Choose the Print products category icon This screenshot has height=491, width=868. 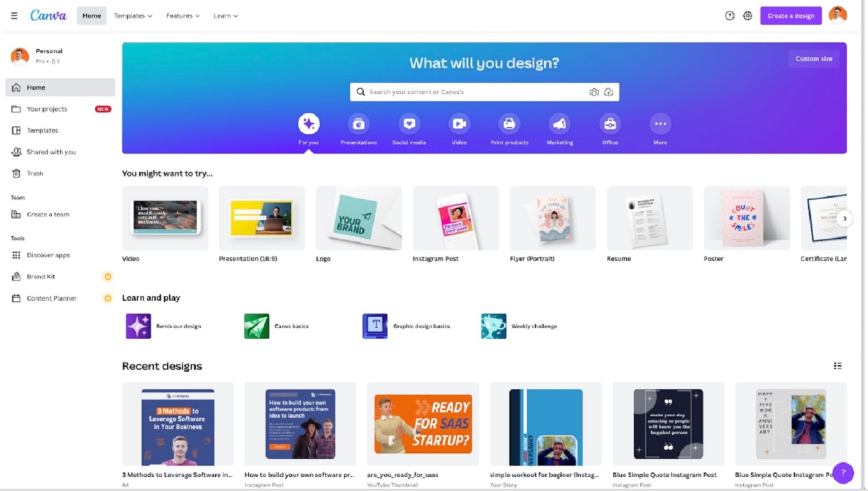(x=509, y=124)
